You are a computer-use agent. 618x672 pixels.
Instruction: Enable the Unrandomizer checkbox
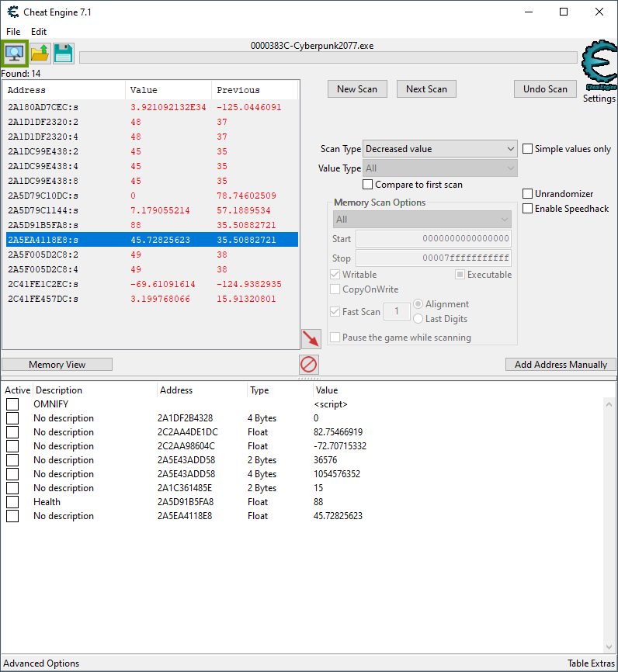(528, 194)
